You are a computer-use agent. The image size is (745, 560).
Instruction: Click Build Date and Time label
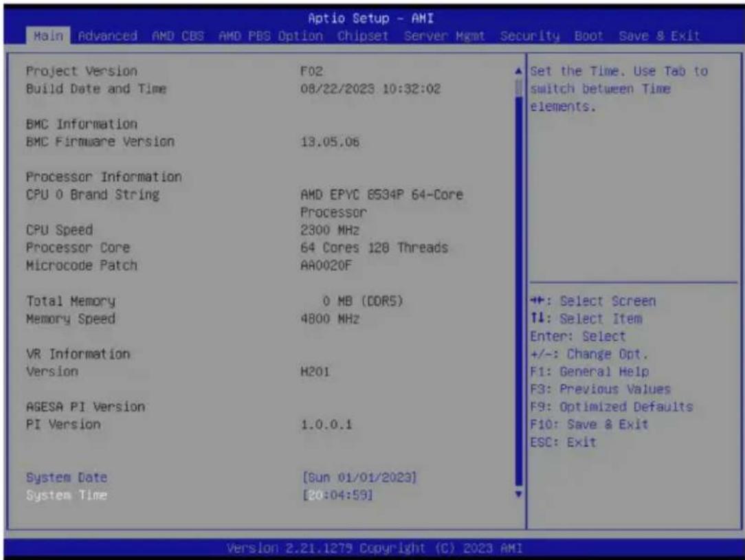tap(96, 89)
